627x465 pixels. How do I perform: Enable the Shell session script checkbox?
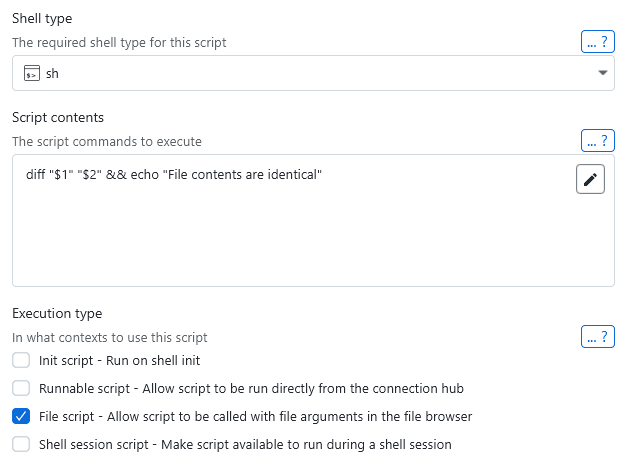pos(21,444)
